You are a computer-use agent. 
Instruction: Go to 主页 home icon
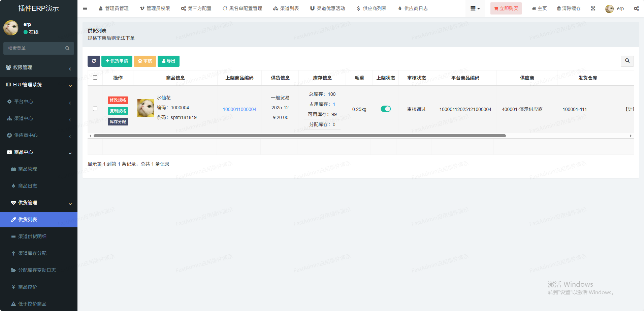point(534,8)
